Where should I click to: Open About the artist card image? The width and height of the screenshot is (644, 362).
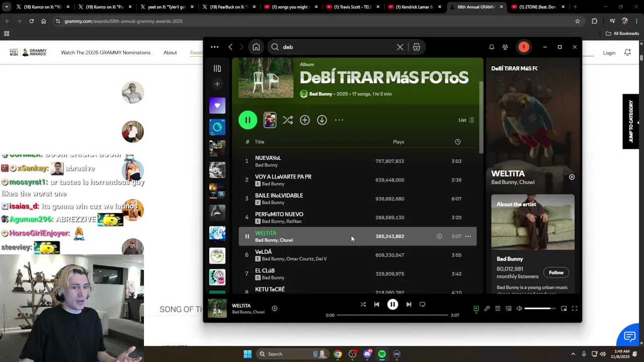533,222
